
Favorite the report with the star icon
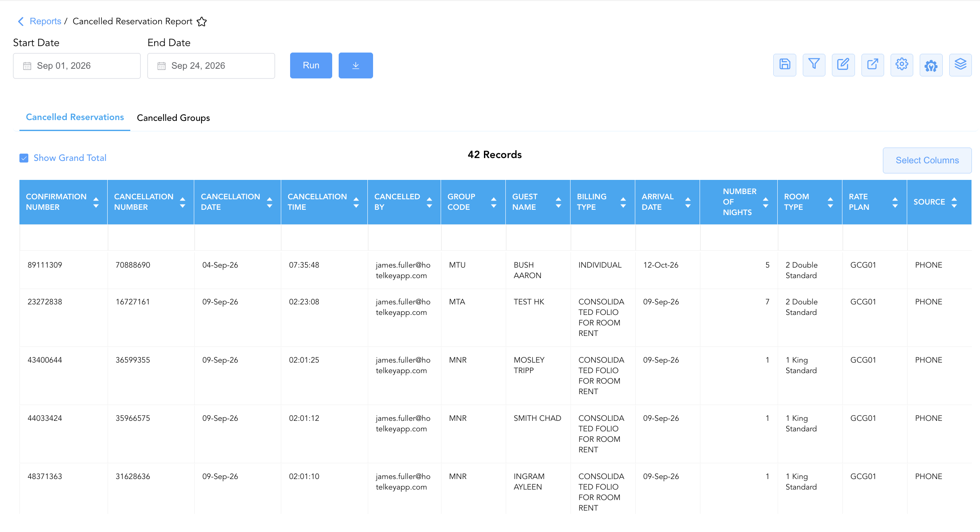pos(202,21)
